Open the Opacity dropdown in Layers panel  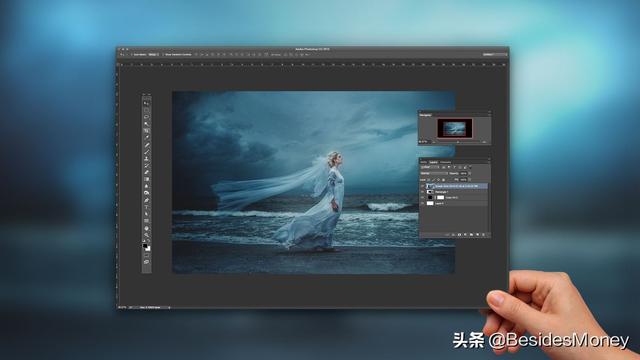click(465, 173)
